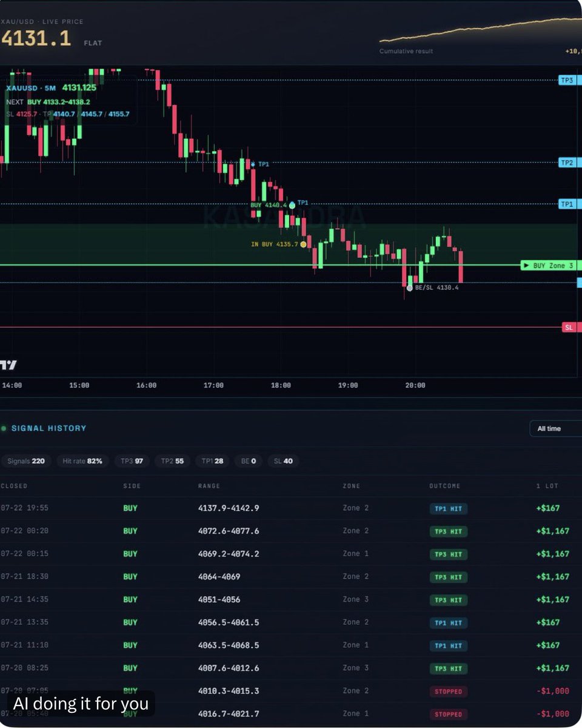Click the OUTCOME column header
This screenshot has height=728, width=582.
tap(445, 486)
